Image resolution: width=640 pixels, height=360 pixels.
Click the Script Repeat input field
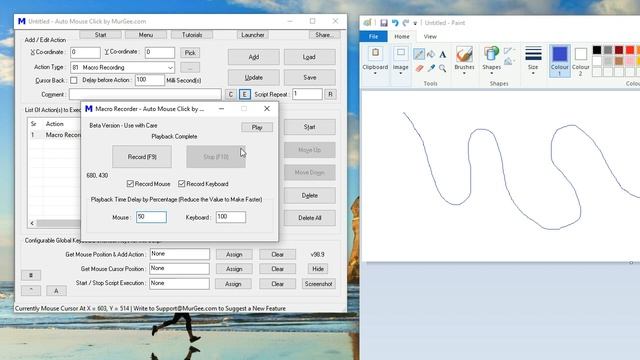coord(307,94)
